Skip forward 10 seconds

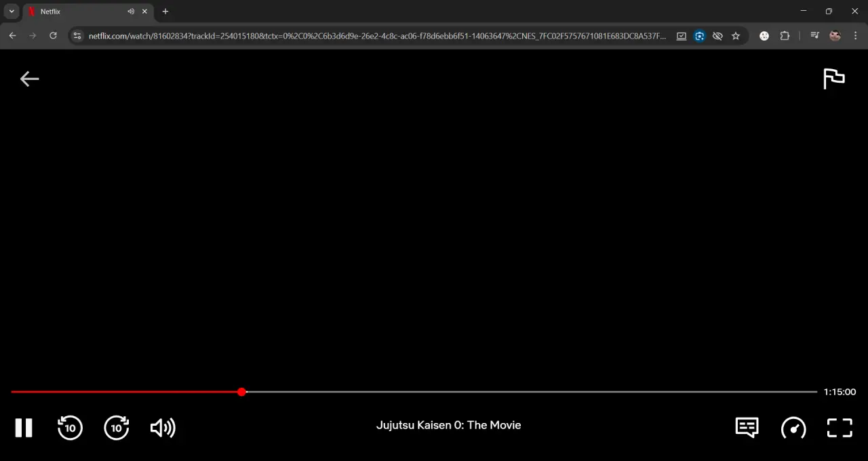[x=117, y=428]
